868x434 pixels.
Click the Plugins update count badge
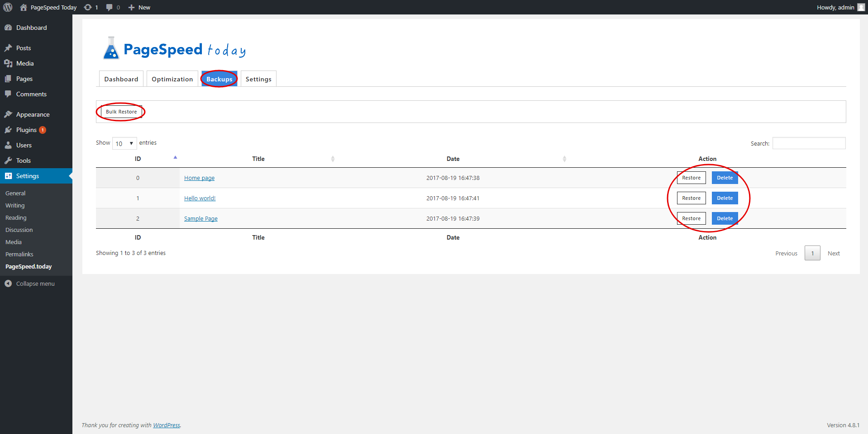[x=43, y=130]
